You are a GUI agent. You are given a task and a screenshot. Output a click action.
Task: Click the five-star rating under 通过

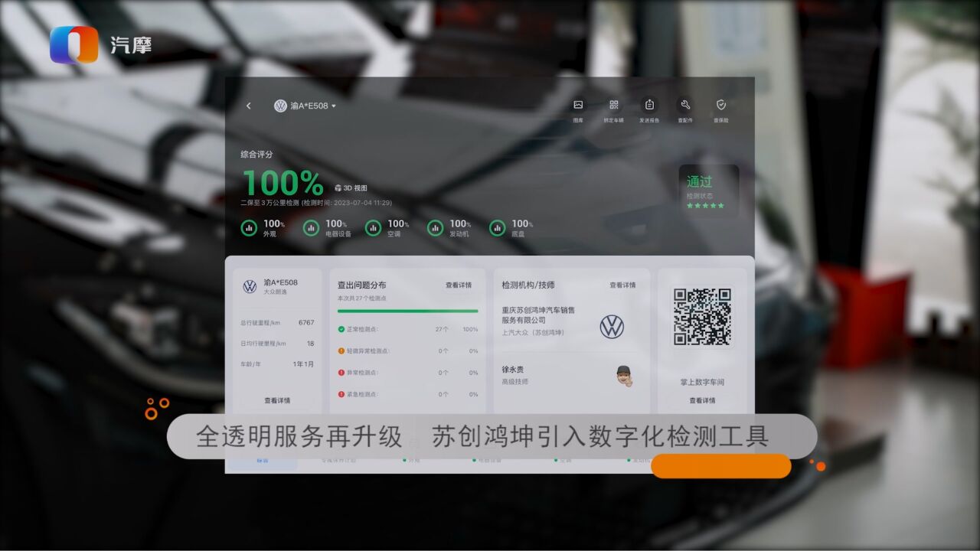pyautogui.click(x=705, y=205)
